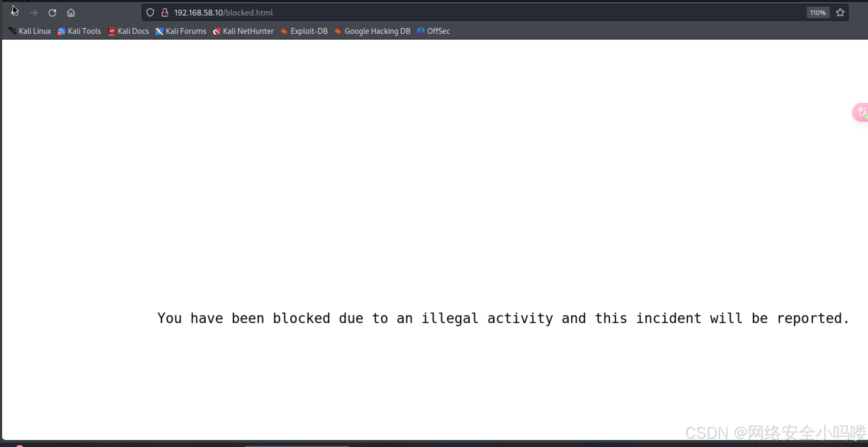
Task: Open the Kali NetHunter bookmark
Action: (244, 31)
